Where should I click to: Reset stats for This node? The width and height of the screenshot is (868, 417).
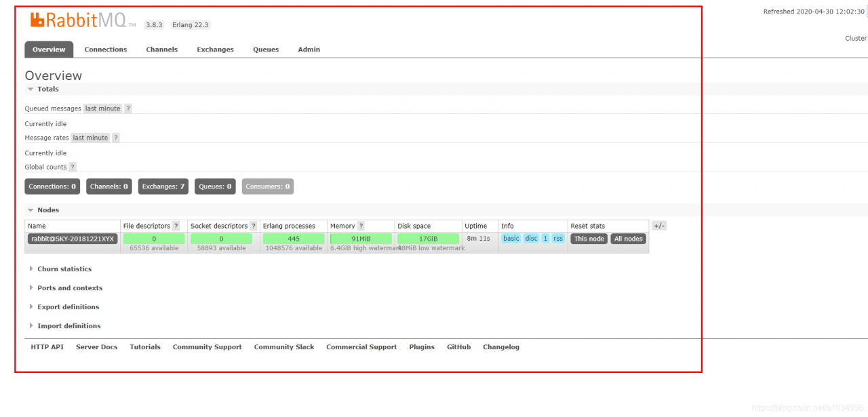(x=589, y=239)
